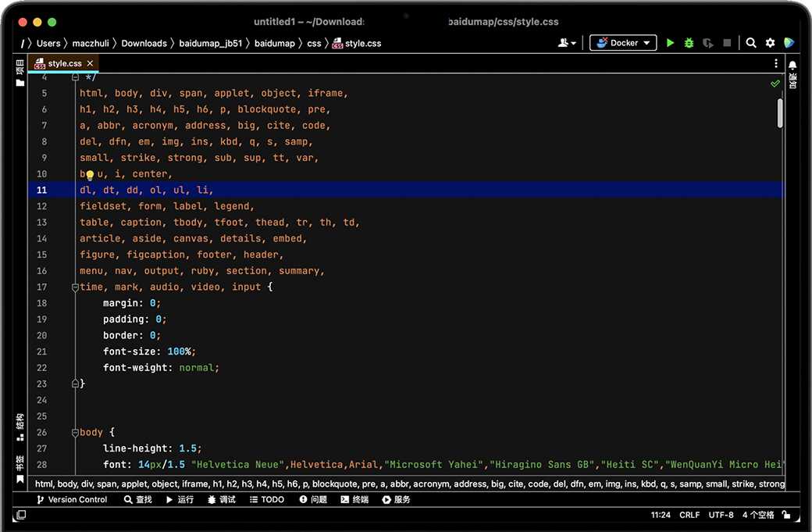The width and height of the screenshot is (812, 532).
Task: Click the lightbulb quick-fix icon on line 10
Action: point(90,175)
